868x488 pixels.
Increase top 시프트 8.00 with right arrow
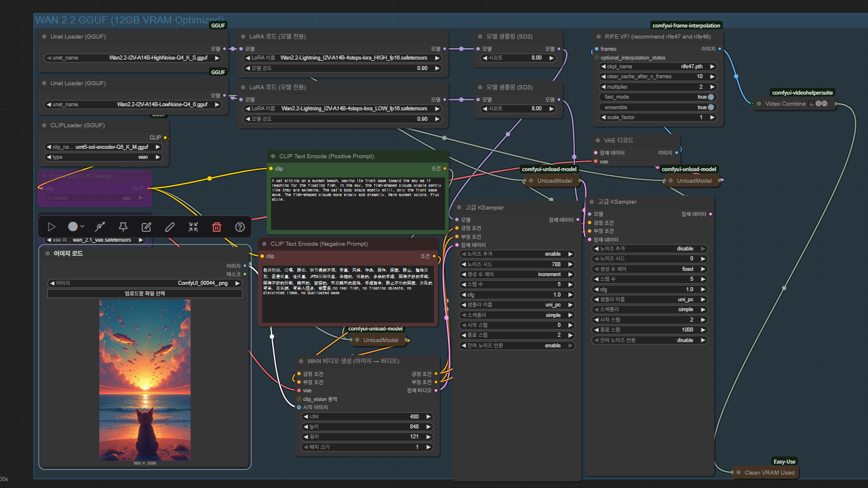pyautogui.click(x=551, y=58)
